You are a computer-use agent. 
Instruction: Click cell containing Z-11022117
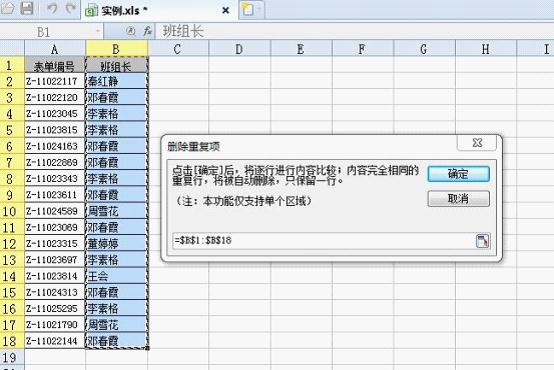coord(55,81)
